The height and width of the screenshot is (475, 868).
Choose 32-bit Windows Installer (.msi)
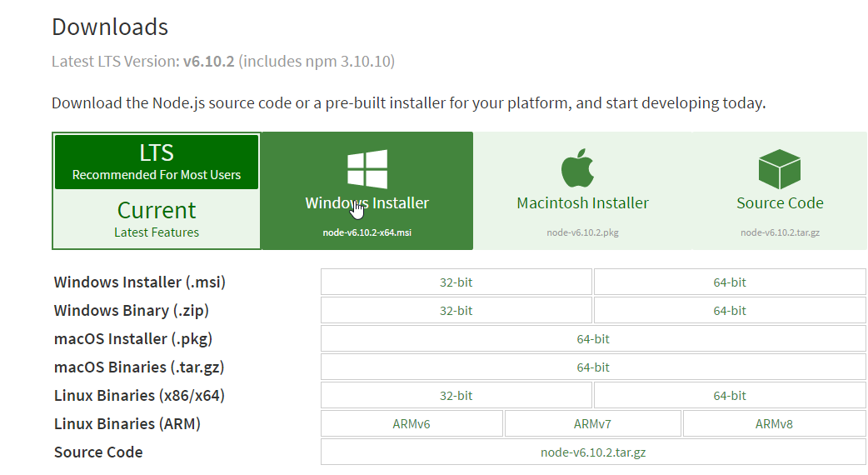456,282
